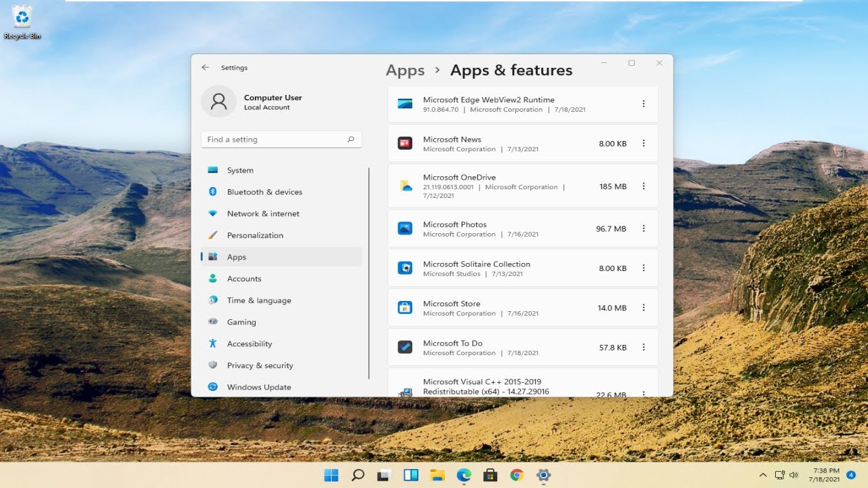The width and height of the screenshot is (868, 488).
Task: Click the Microsoft Photos app icon
Action: 405,228
